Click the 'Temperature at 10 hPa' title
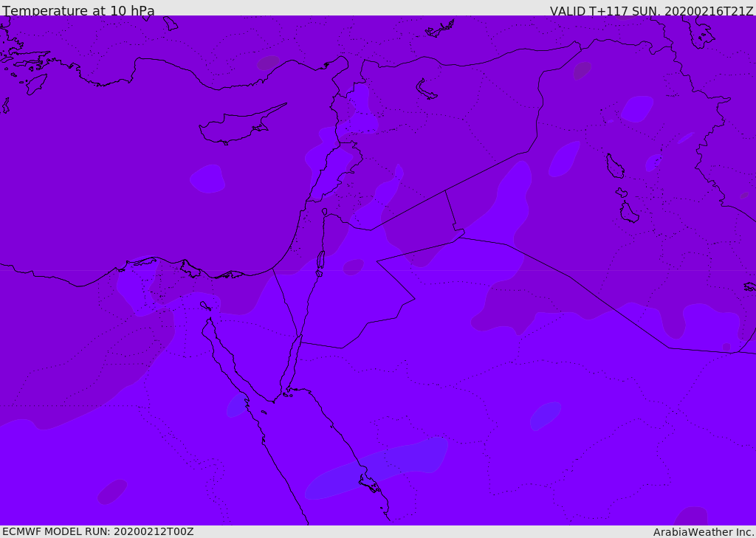The width and height of the screenshot is (756, 538). [78, 10]
